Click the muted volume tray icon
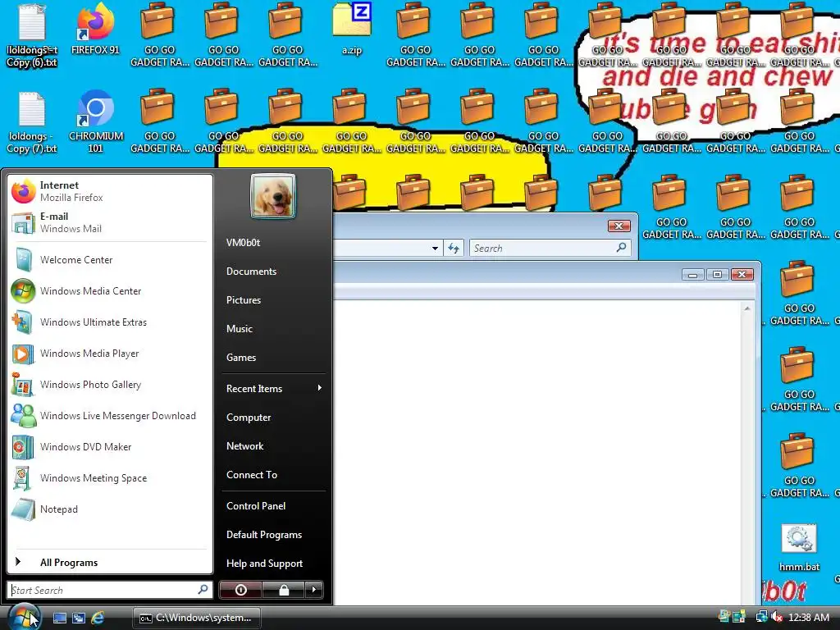 click(777, 617)
